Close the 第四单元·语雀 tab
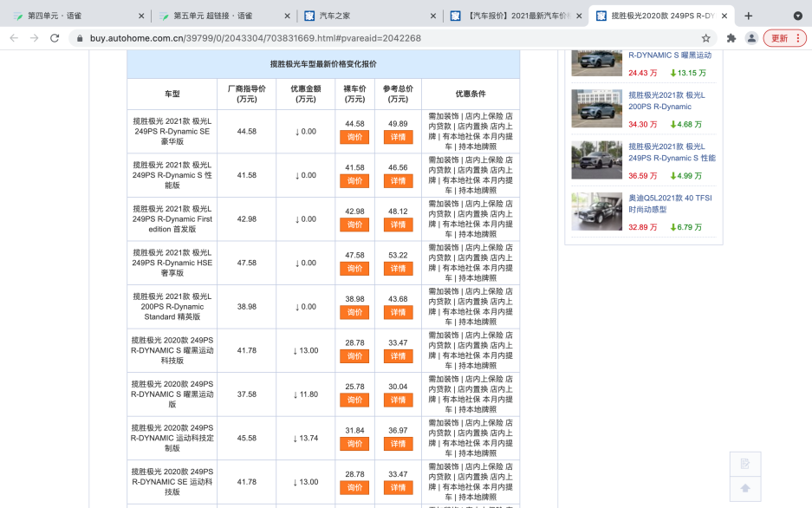 coord(141,16)
